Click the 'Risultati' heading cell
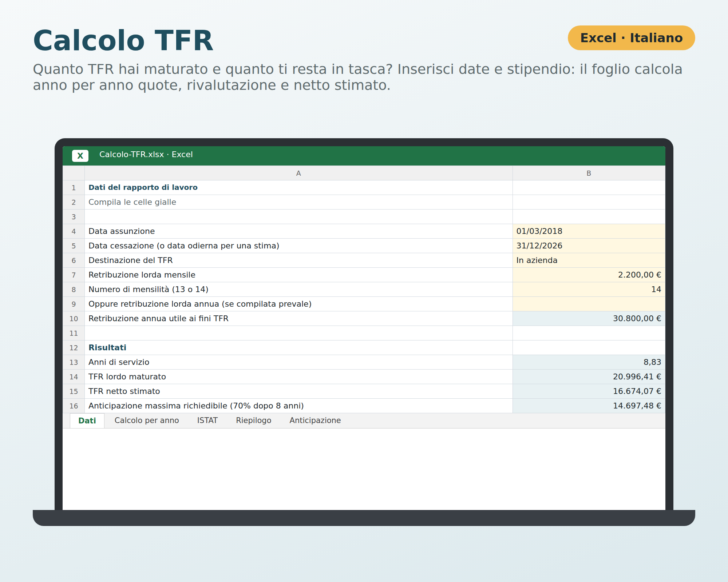This screenshot has height=582, width=728. point(298,348)
